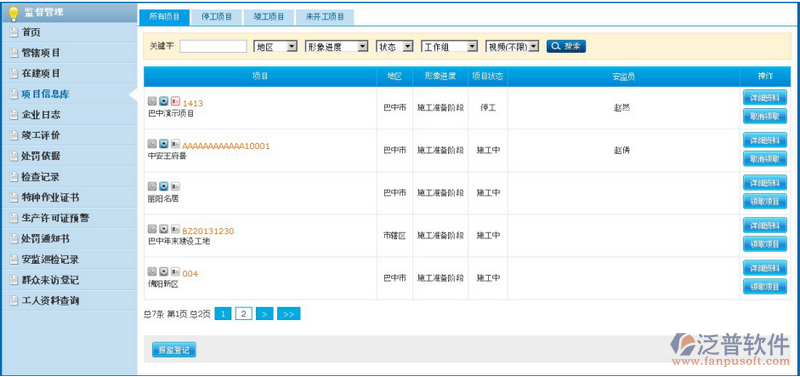Open the 工作组 dropdown filter
Image resolution: width=800 pixels, height=377 pixels.
click(x=449, y=46)
